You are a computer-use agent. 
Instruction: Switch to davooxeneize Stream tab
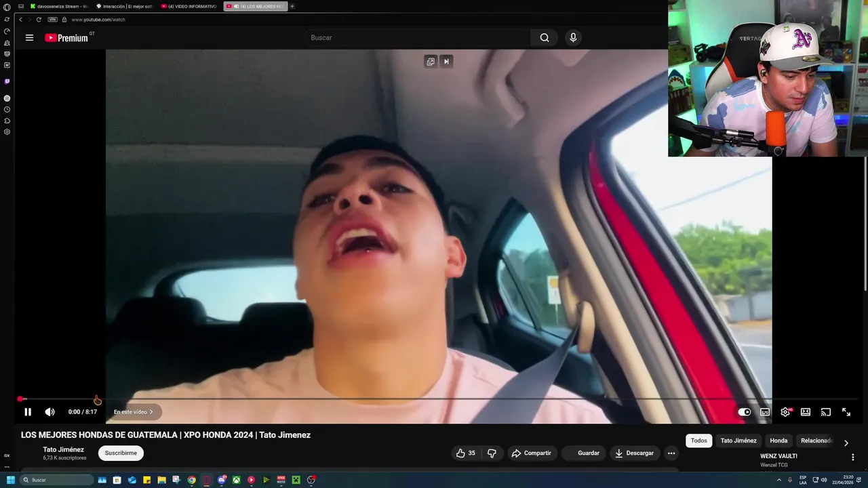coord(59,6)
